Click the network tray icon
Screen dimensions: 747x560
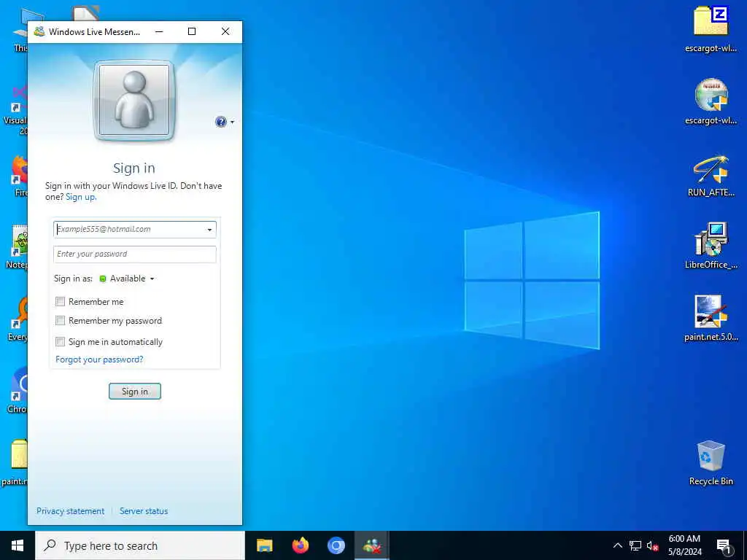(635, 545)
